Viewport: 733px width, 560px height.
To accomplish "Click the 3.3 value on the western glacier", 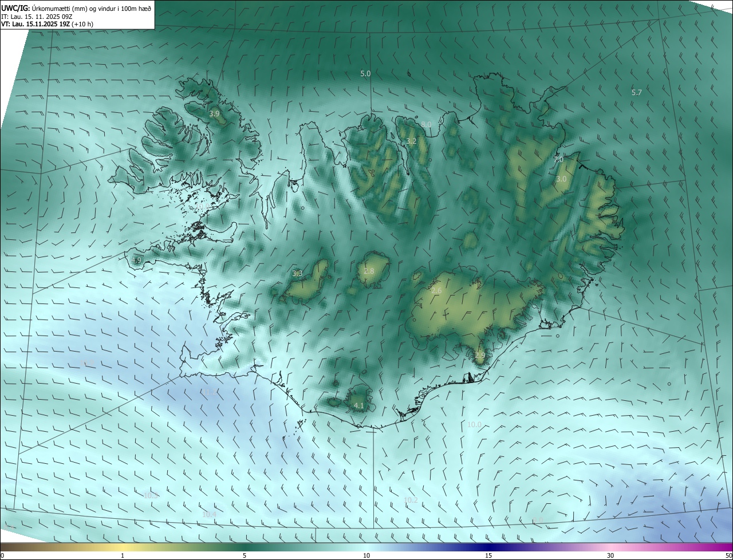I will tap(297, 274).
